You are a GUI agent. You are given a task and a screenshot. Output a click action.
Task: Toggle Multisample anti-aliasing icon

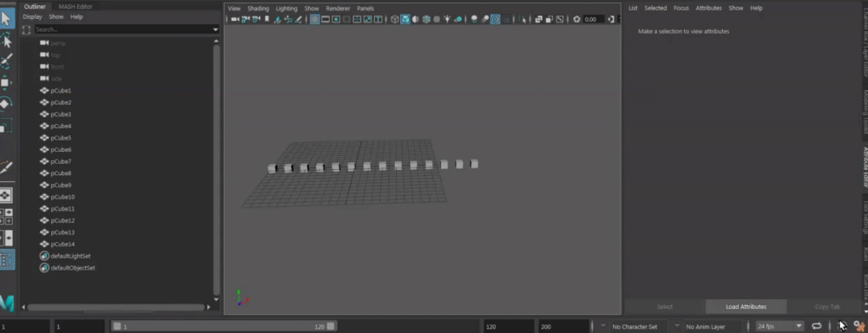point(496,19)
